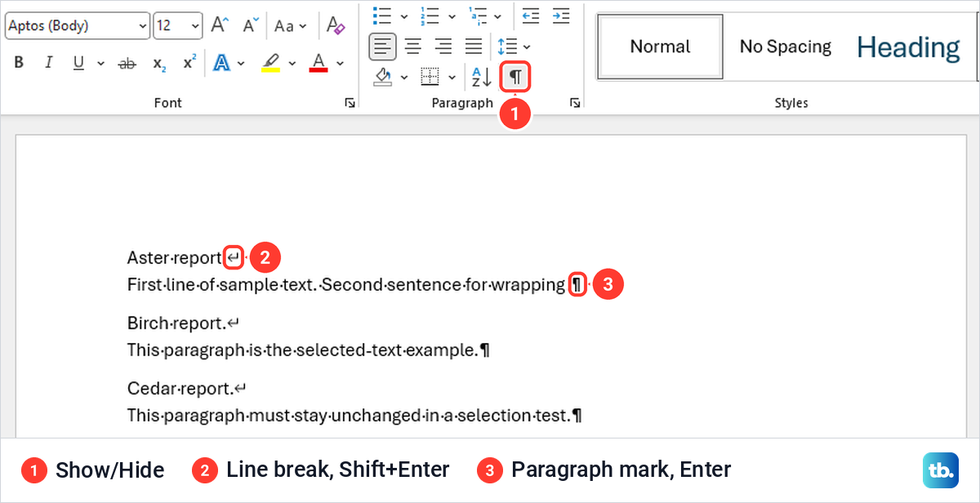980x503 pixels.
Task: Expand font color dropdown arrow
Action: pos(340,63)
